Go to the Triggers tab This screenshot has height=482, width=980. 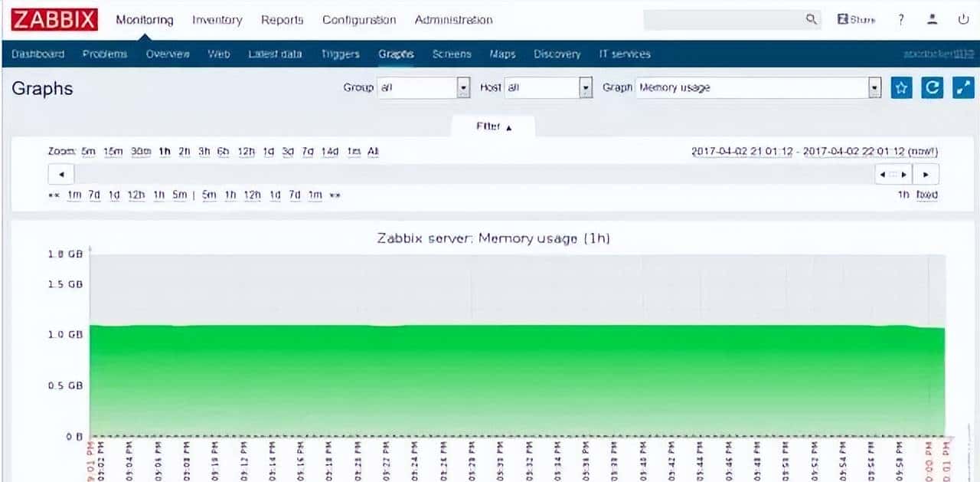(x=340, y=54)
